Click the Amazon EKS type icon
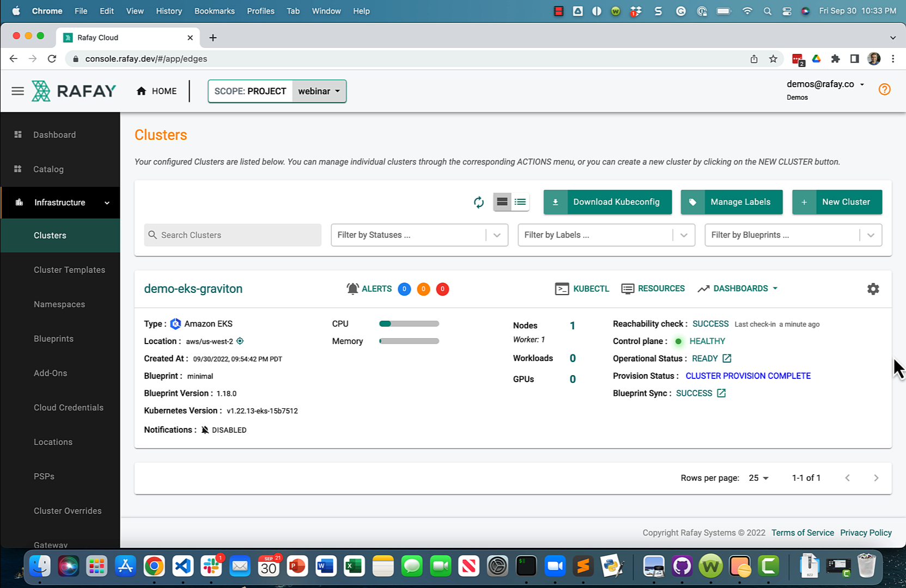Screen dimensions: 906x588 point(175,324)
